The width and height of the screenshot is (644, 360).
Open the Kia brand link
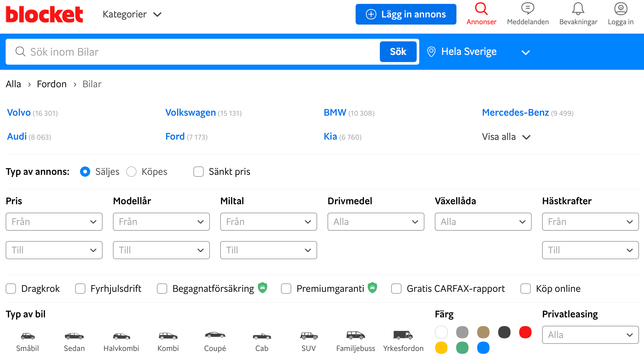tap(330, 136)
